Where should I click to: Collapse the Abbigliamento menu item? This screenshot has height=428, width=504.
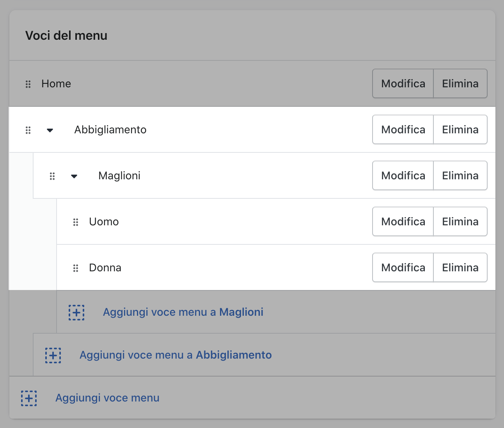(x=50, y=130)
